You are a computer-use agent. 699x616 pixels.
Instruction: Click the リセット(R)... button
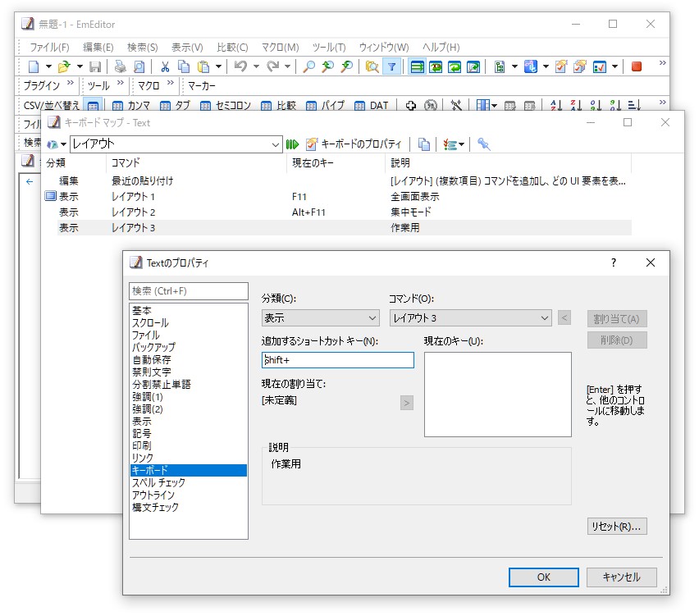click(x=617, y=527)
